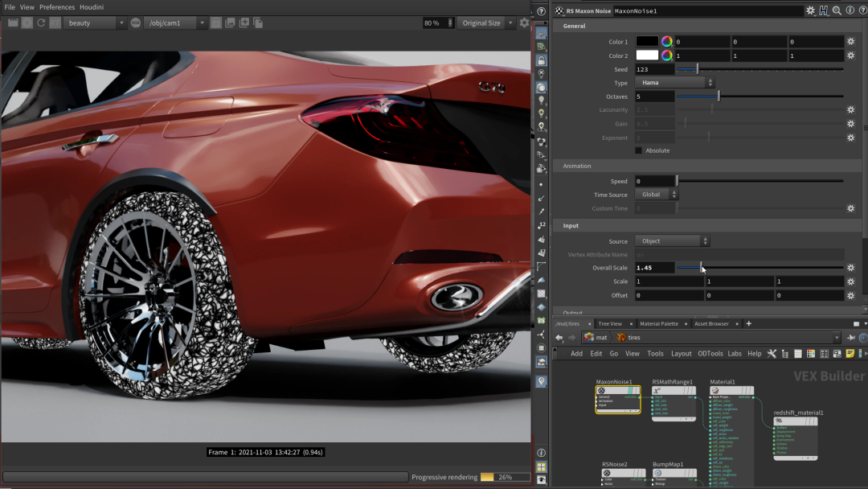Screen dimensions: 868x489
Task: Click the plus button to add a new pane tab
Action: 748,323
